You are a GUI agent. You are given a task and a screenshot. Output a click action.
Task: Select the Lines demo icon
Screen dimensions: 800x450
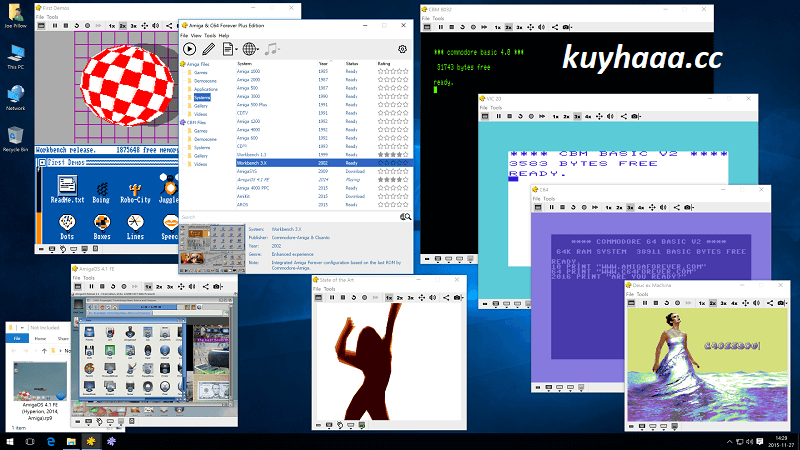point(135,228)
